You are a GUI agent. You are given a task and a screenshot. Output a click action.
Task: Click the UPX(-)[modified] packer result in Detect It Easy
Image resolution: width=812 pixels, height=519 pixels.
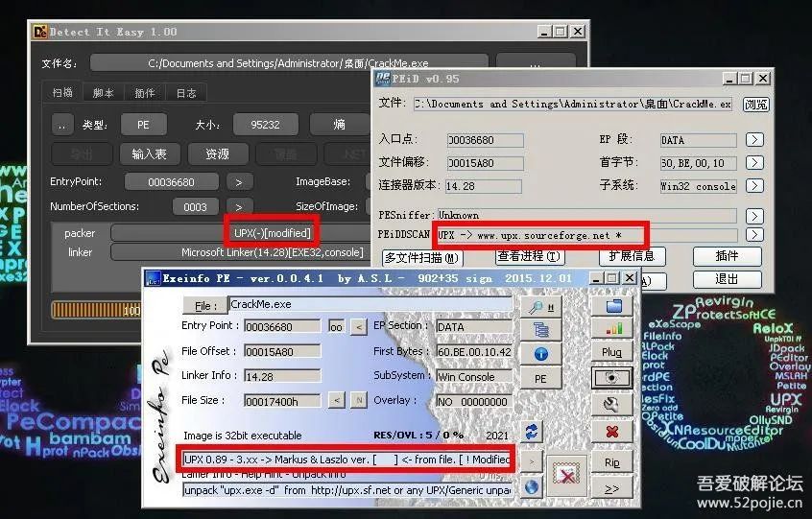[272, 233]
